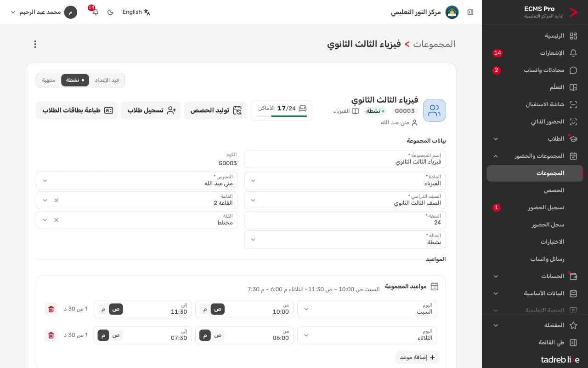The width and height of the screenshot is (588, 368).
Task: Select ص for 11:30 end time
Action: [x=116, y=309]
